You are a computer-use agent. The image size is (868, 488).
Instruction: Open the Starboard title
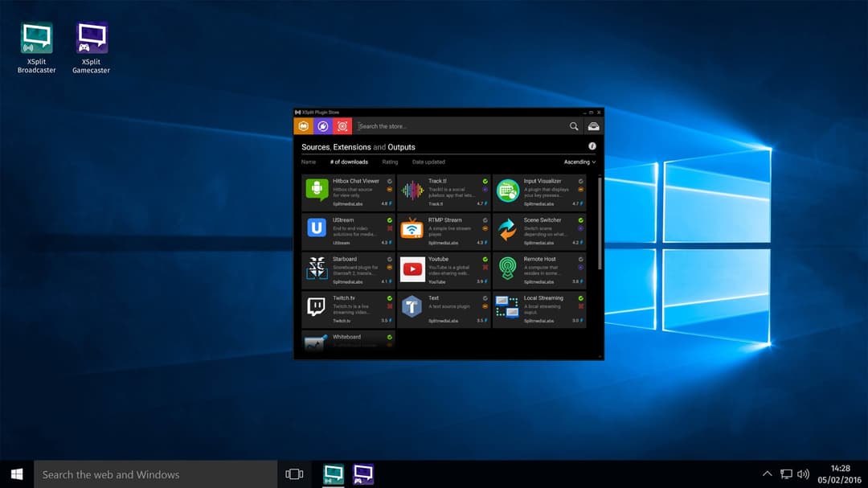344,259
